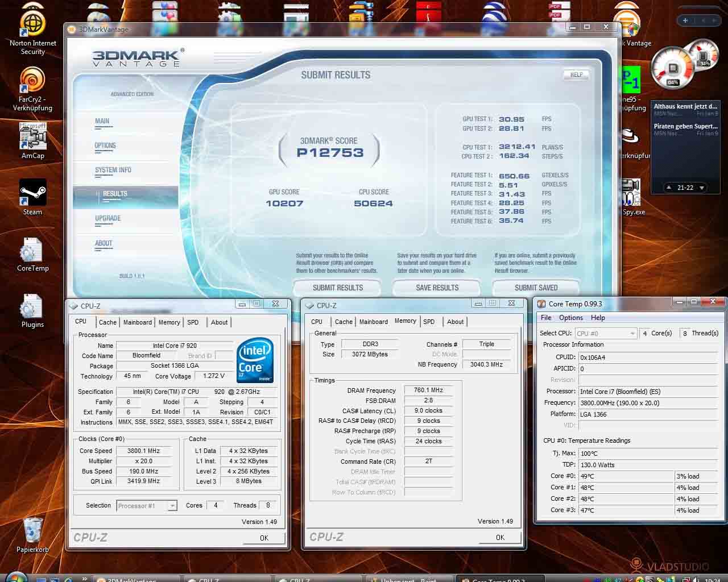The image size is (728, 582).
Task: Open Mainboard tab in left CPU-Z window
Action: [x=138, y=322]
